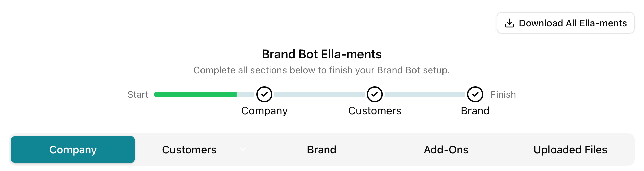This screenshot has height=171, width=644.
Task: Click the Company label under the progress bar
Action: 264,111
